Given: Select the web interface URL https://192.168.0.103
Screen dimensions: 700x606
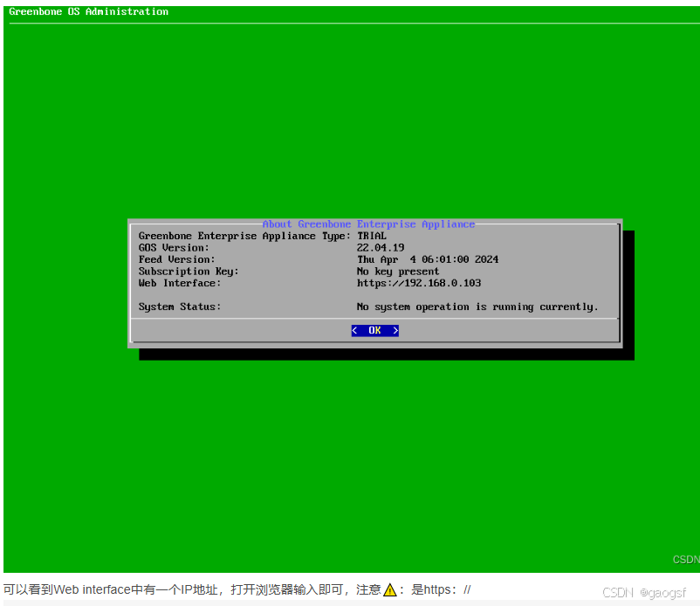Looking at the screenshot, I should click(x=419, y=283).
